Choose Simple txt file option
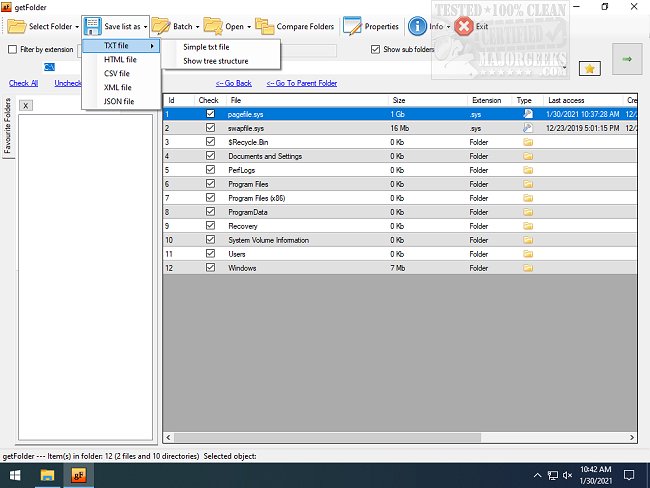Image resolution: width=650 pixels, height=488 pixels. (x=221, y=47)
